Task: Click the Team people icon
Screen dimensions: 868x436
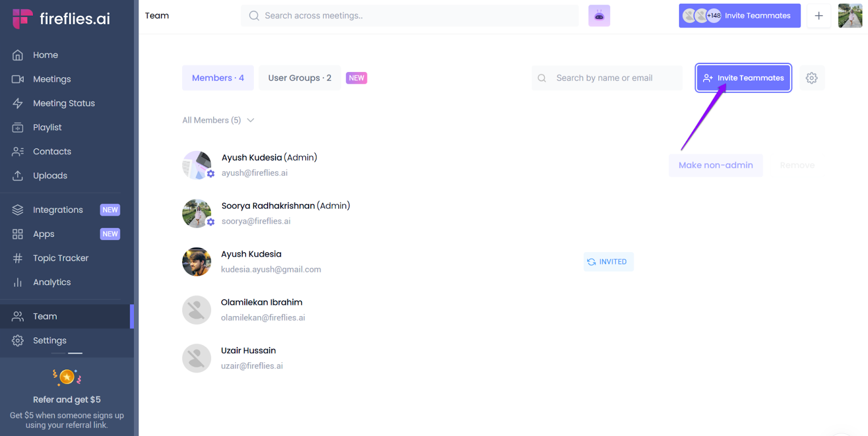Action: [x=18, y=316]
